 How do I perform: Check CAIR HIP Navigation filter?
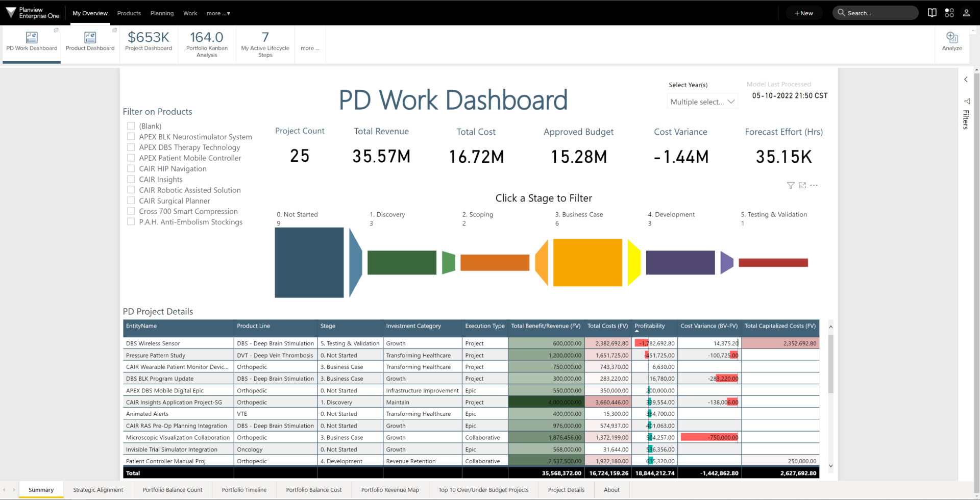click(131, 168)
